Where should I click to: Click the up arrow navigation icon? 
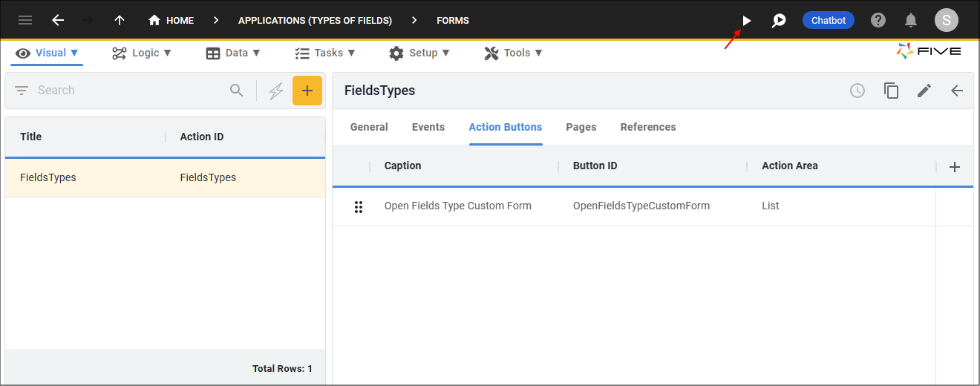point(120,21)
